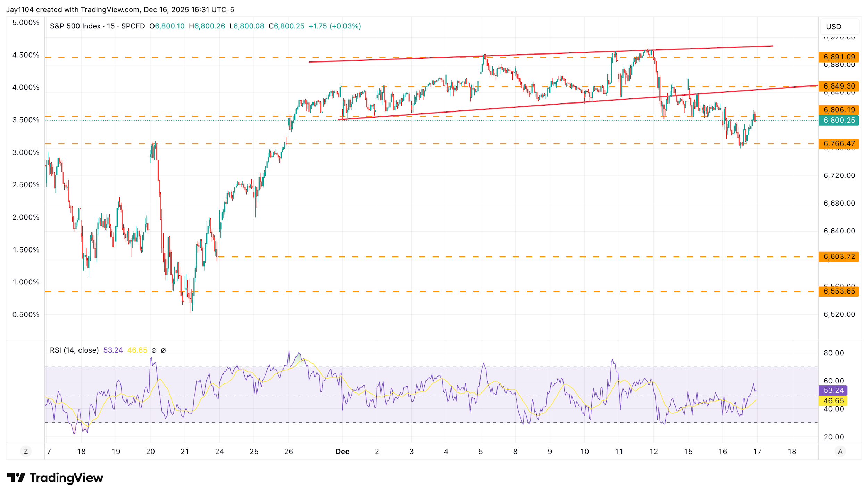Click the orange 6,553.65 price level label
868x496 pixels.
838,291
